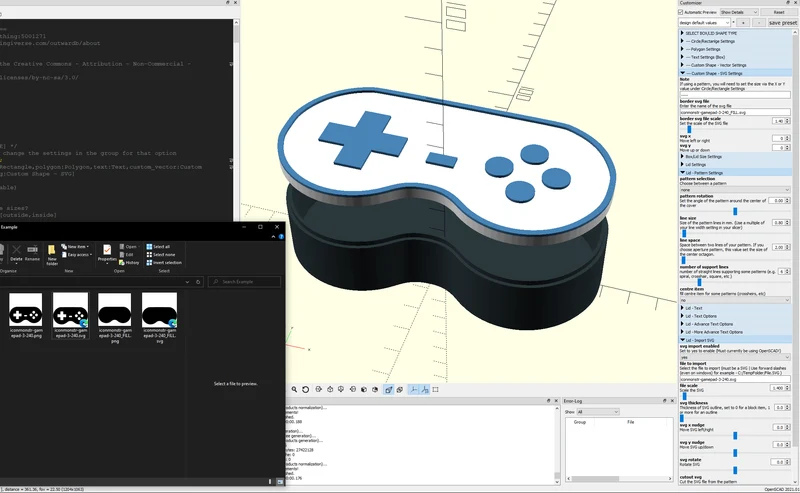
Task: Open the pattern selection dropdown
Action: click(x=735, y=190)
